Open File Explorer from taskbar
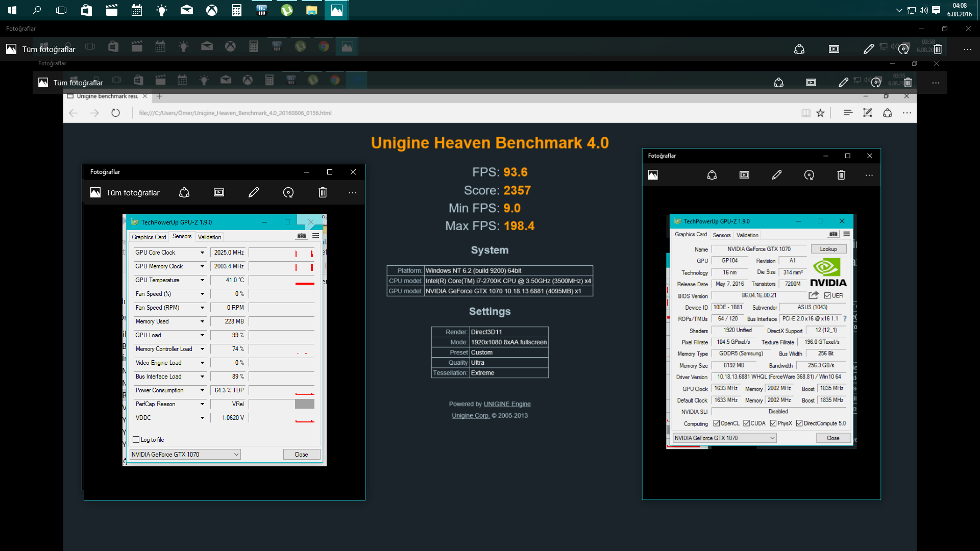Screen dimensions: 980x551 pos(312,10)
